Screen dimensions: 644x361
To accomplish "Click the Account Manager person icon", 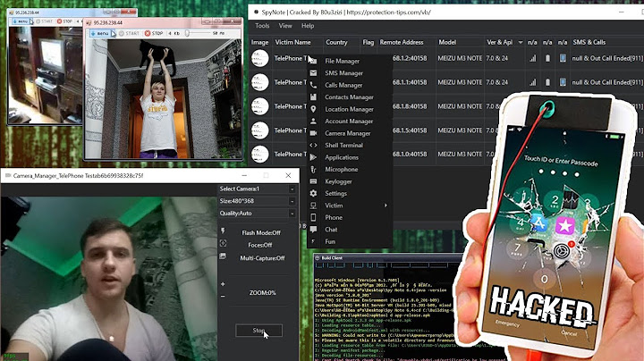I will (313, 121).
